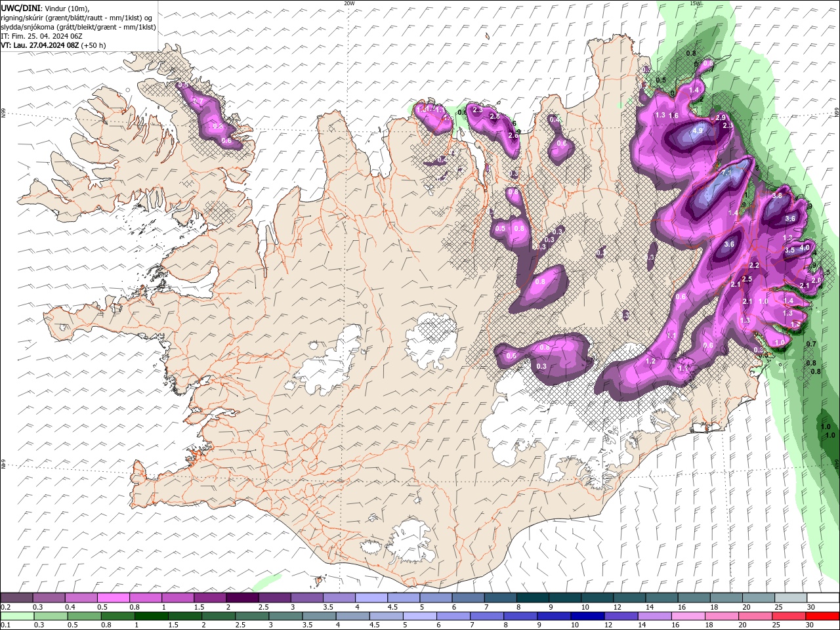Click the 'slydda/snjókoma' snow legend description line
The image size is (840, 630).
(77, 27)
